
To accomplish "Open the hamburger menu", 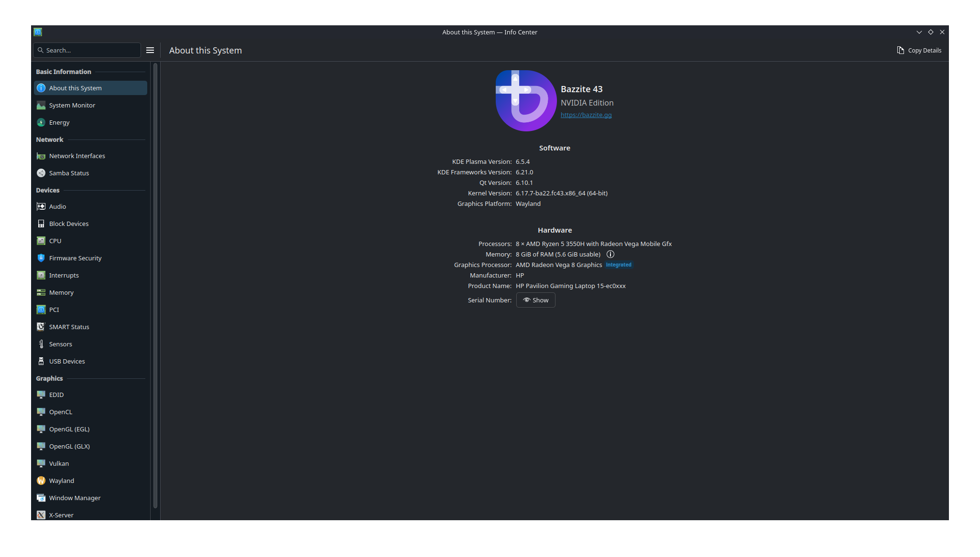I will tap(150, 50).
